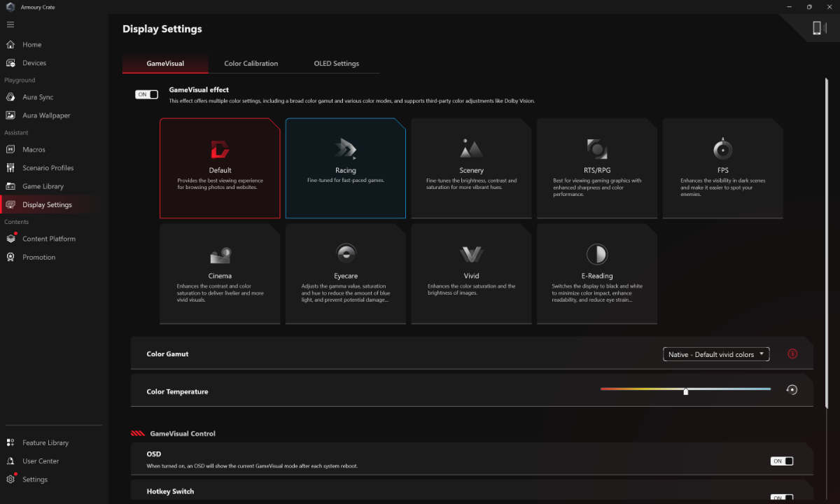The image size is (840, 504).
Task: Click the GameVisual Control section heading
Action: [183, 434]
